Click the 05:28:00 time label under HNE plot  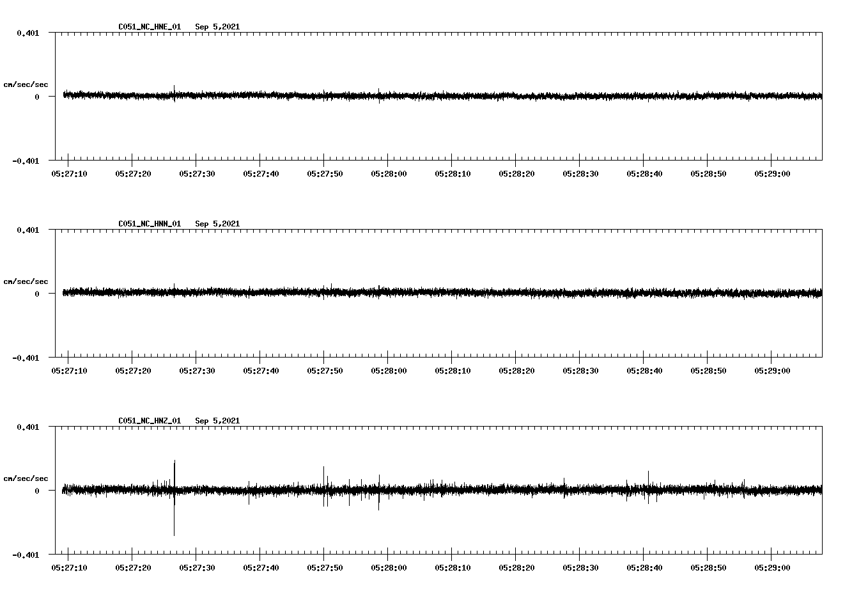[x=389, y=174]
